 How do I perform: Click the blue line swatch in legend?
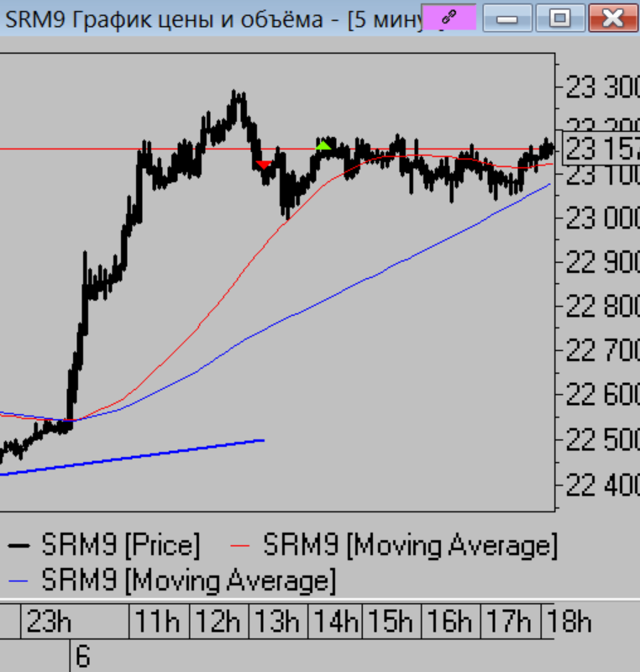(20, 580)
